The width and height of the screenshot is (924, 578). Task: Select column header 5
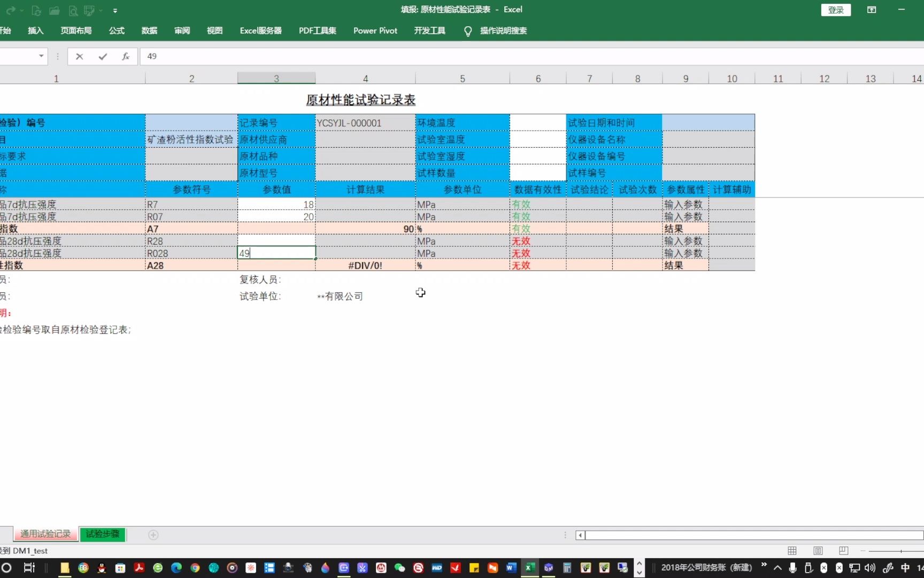coord(463,79)
